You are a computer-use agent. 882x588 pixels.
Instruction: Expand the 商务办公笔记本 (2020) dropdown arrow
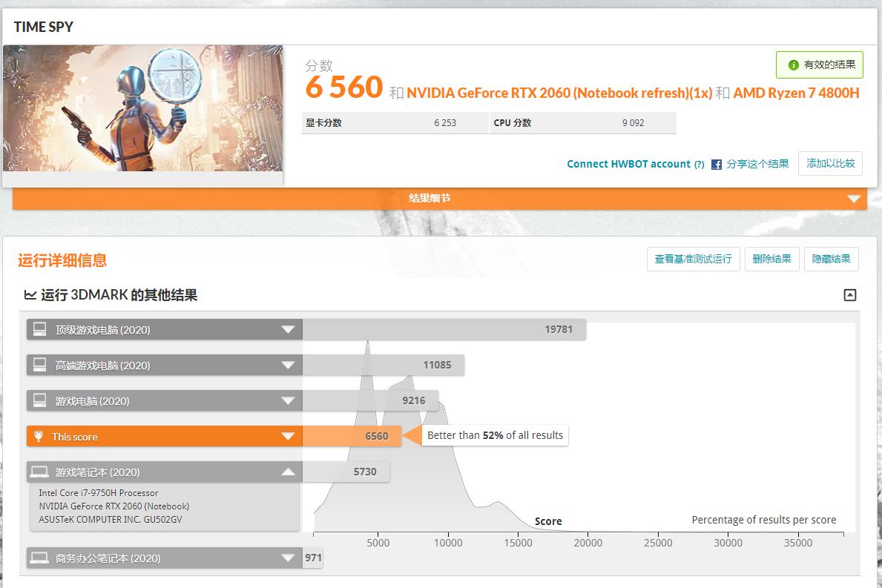(x=289, y=557)
